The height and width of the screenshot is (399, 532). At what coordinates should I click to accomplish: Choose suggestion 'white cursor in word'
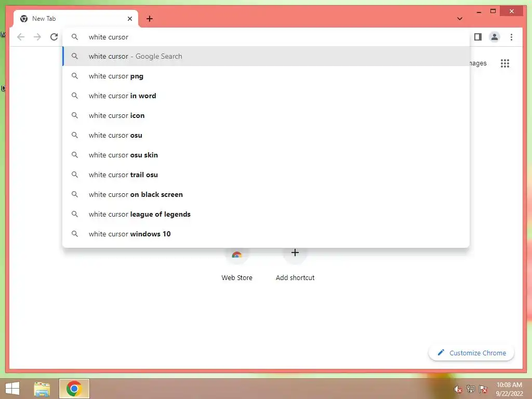[x=266, y=96]
